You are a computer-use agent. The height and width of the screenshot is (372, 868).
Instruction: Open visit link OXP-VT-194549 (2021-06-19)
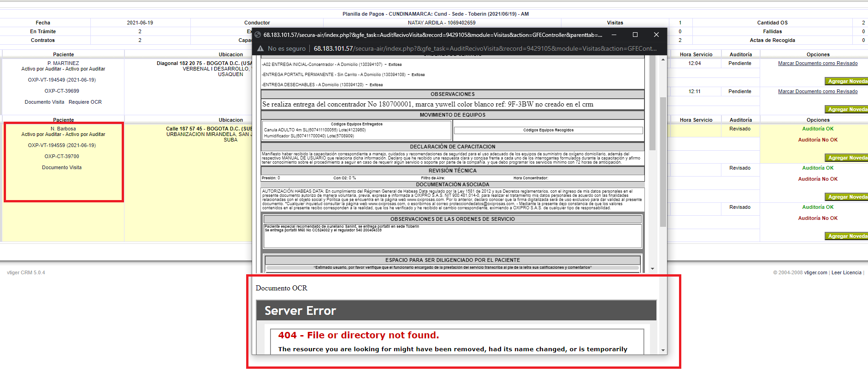tap(62, 80)
